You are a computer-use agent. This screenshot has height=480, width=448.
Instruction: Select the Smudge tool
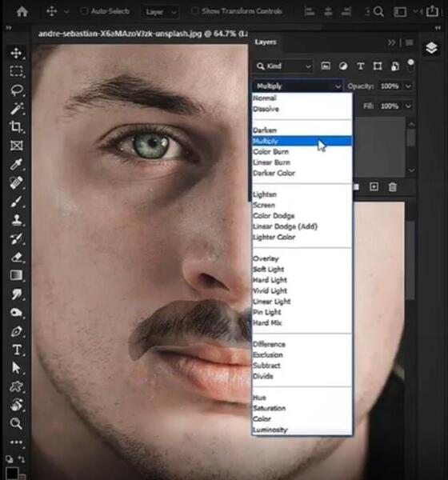coord(16,294)
